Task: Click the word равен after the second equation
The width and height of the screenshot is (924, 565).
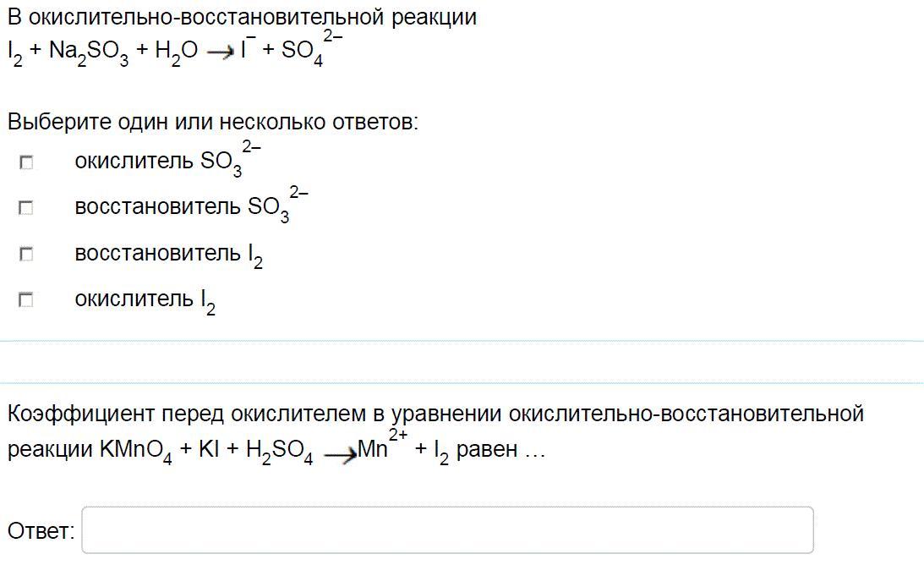Action: 487,449
